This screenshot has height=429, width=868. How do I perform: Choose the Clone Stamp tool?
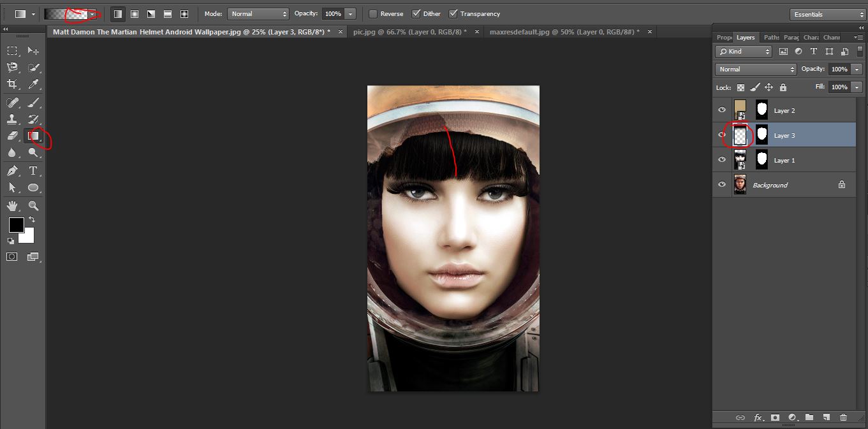(12, 119)
